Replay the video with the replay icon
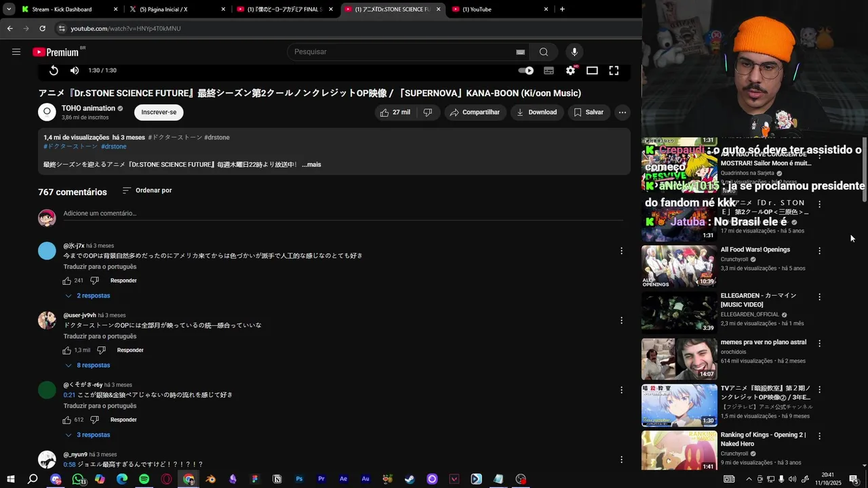Screen dimensions: 868x488 click(x=54, y=70)
